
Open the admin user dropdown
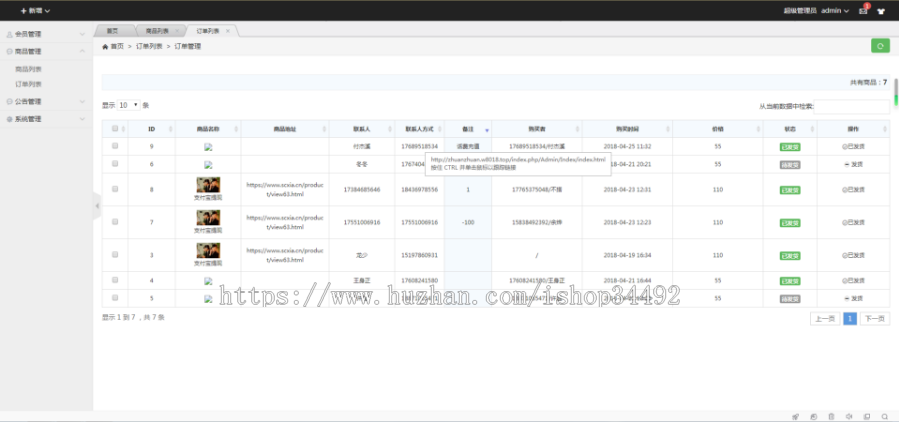(835, 11)
